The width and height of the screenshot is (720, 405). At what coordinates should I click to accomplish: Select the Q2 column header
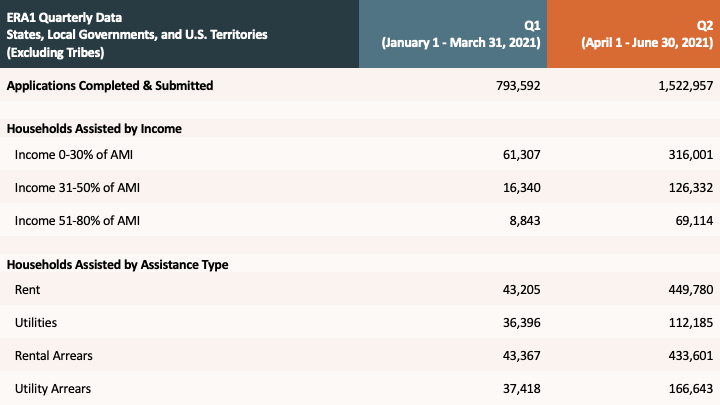pos(647,34)
